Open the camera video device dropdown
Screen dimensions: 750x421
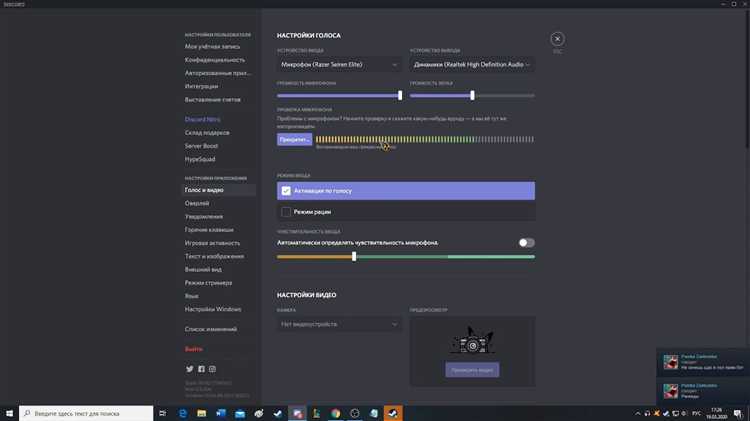pyautogui.click(x=340, y=324)
